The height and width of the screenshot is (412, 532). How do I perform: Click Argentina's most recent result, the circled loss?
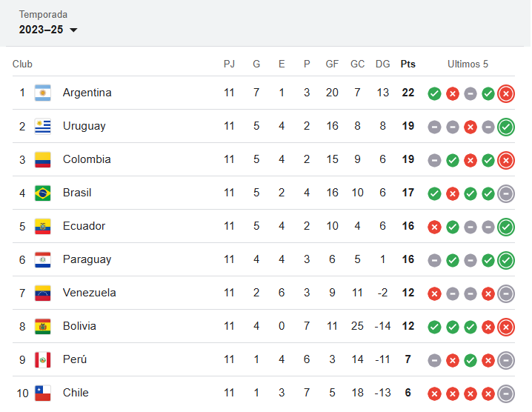tap(506, 93)
